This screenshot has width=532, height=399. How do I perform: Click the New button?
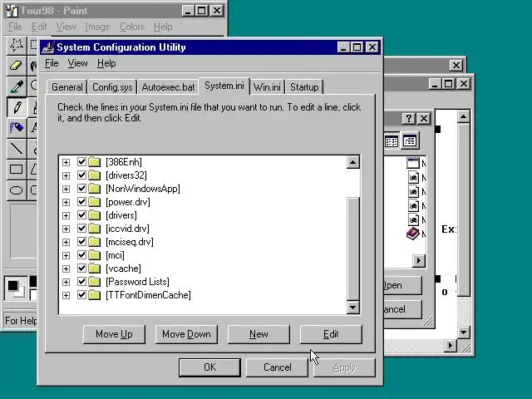click(x=259, y=334)
